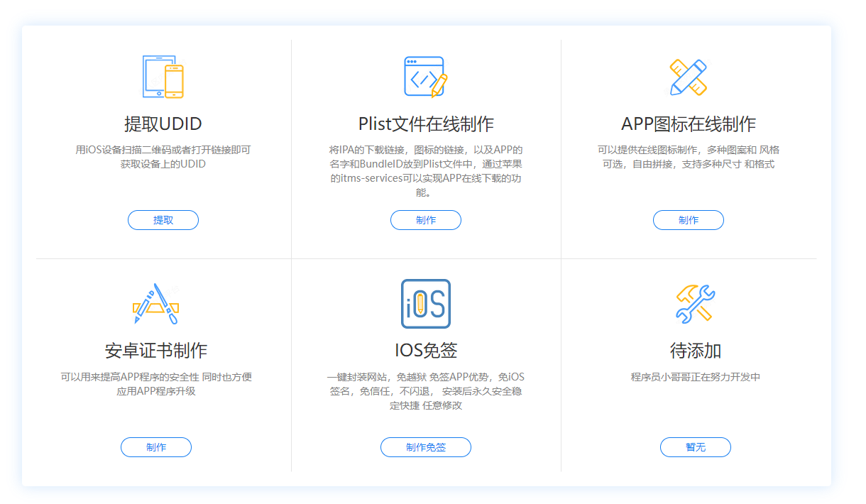This screenshot has height=504, width=866.
Task: Open the IOS免签 heading
Action: tap(426, 351)
